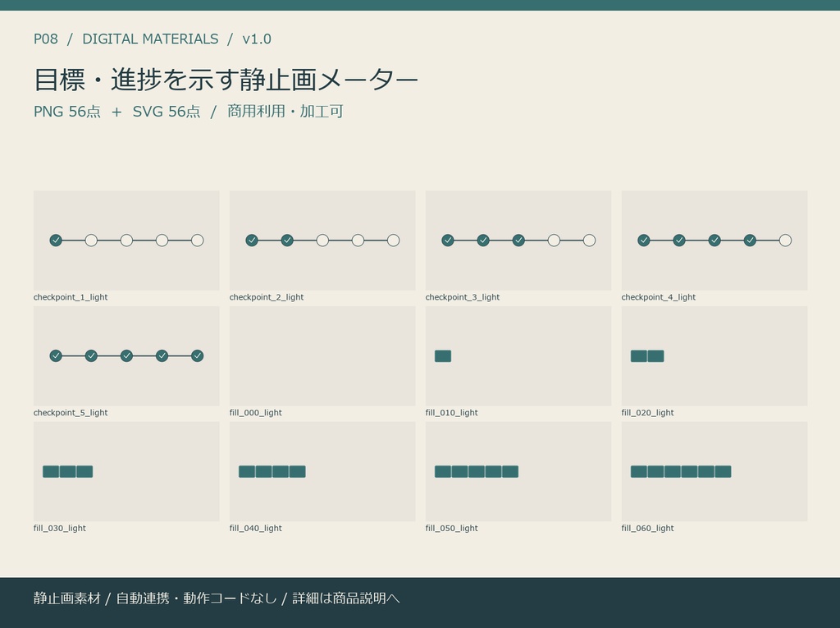Click the label checkpoint_4_light
The image size is (840, 628).
659,297
